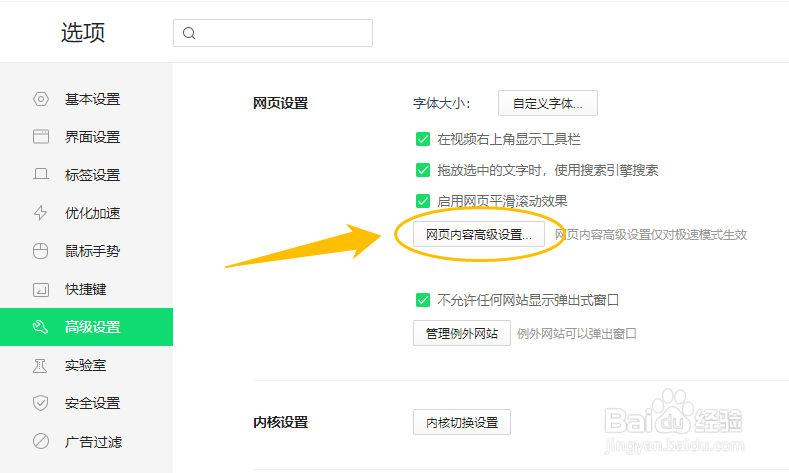
Task: Click 管理例外网站 button
Action: pos(462,333)
